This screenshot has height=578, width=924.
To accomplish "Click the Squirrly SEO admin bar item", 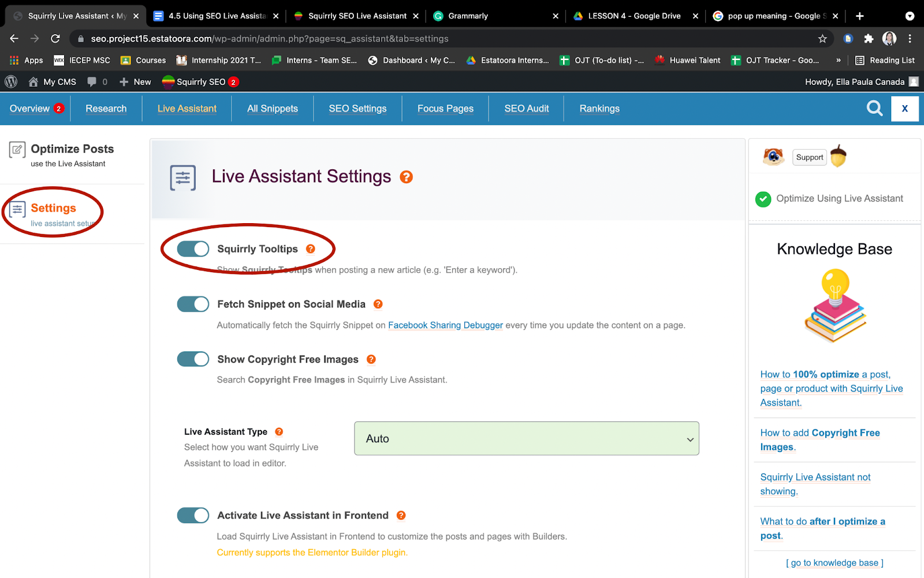I will click(x=200, y=82).
